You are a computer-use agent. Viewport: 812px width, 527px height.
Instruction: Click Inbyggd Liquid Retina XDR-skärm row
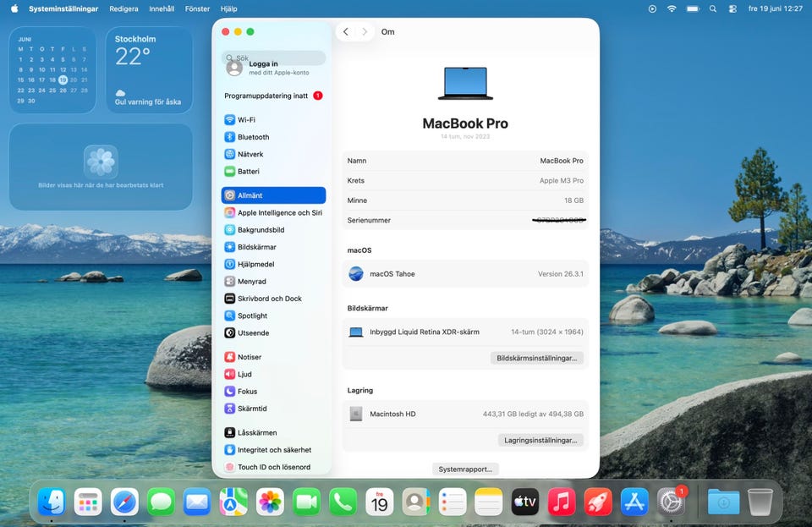(465, 332)
